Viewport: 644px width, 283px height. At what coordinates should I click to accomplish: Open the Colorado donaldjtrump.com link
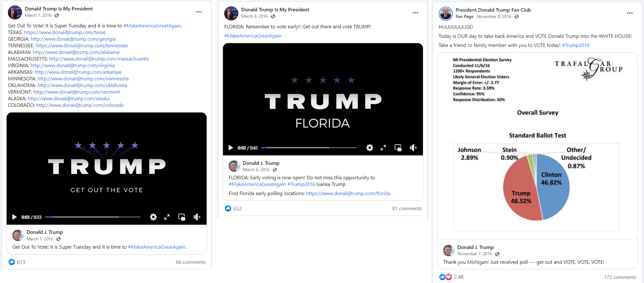tap(80, 105)
